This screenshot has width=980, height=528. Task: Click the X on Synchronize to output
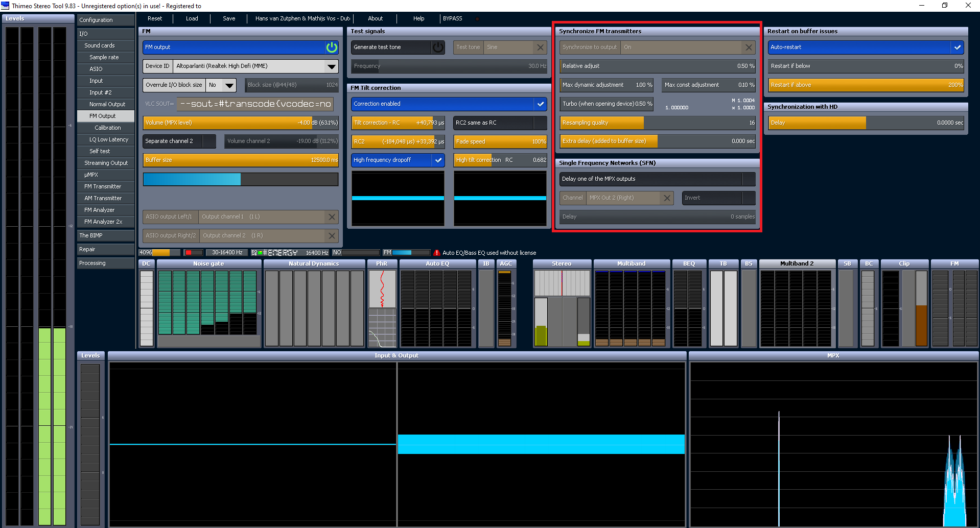pyautogui.click(x=749, y=47)
